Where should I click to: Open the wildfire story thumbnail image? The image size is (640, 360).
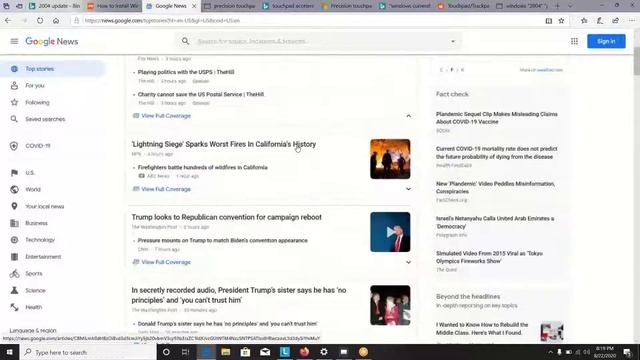390,159
